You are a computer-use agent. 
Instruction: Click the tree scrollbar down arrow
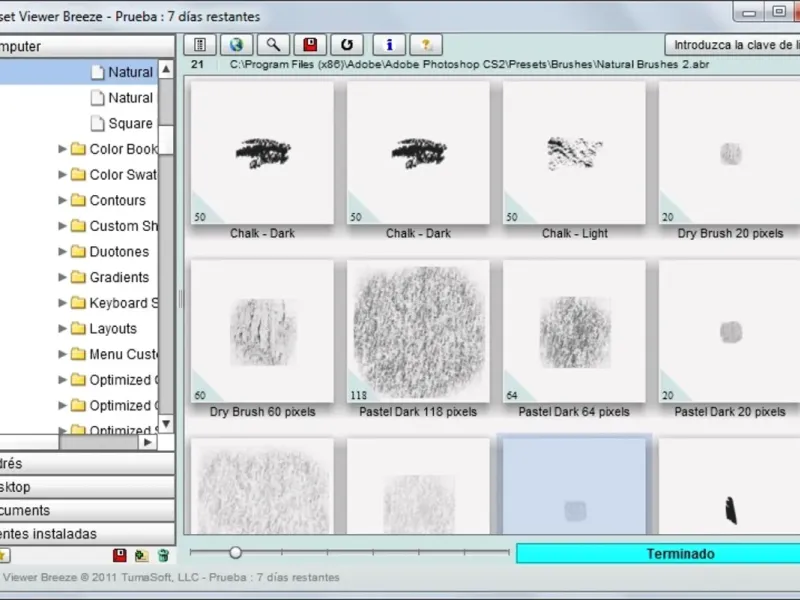pos(166,424)
